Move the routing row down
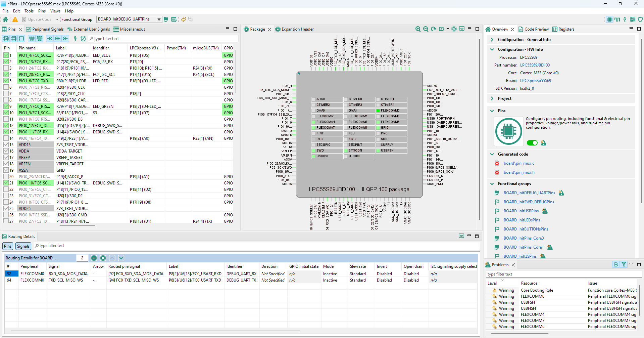This screenshot has height=338, width=644. pos(121,258)
